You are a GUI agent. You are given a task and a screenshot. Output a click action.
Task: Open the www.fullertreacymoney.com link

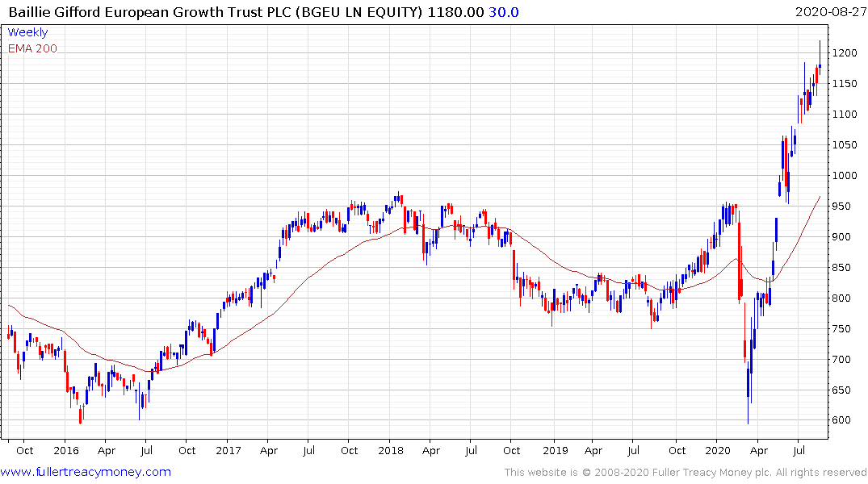click(86, 472)
